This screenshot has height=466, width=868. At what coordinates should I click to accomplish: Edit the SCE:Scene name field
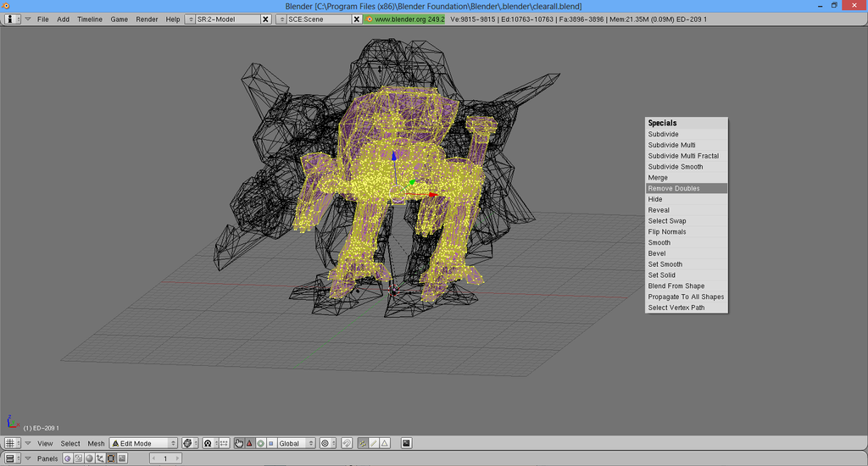(319, 19)
